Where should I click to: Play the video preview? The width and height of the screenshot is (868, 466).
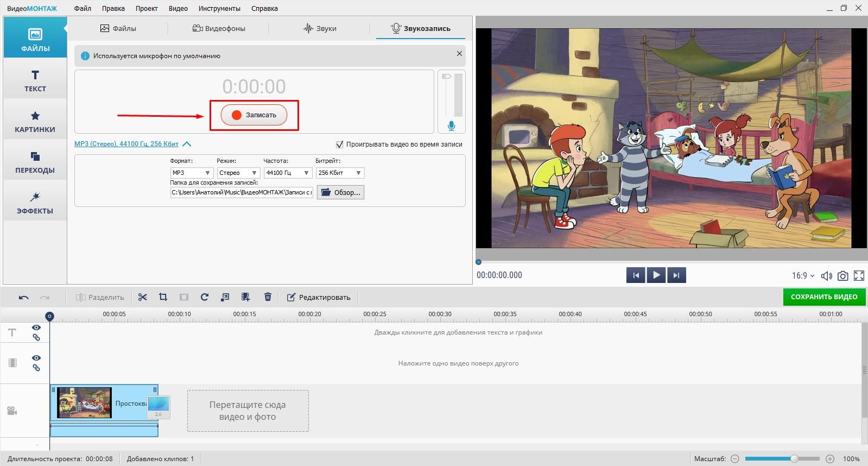656,275
